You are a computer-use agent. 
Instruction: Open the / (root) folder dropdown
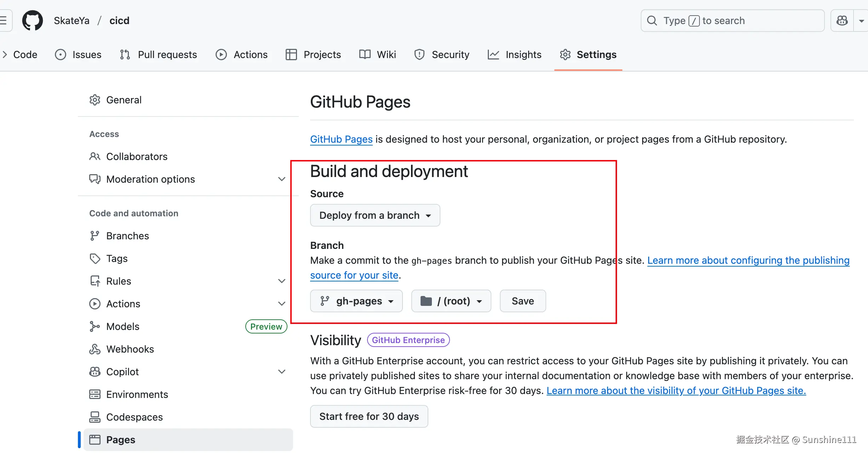click(x=451, y=301)
